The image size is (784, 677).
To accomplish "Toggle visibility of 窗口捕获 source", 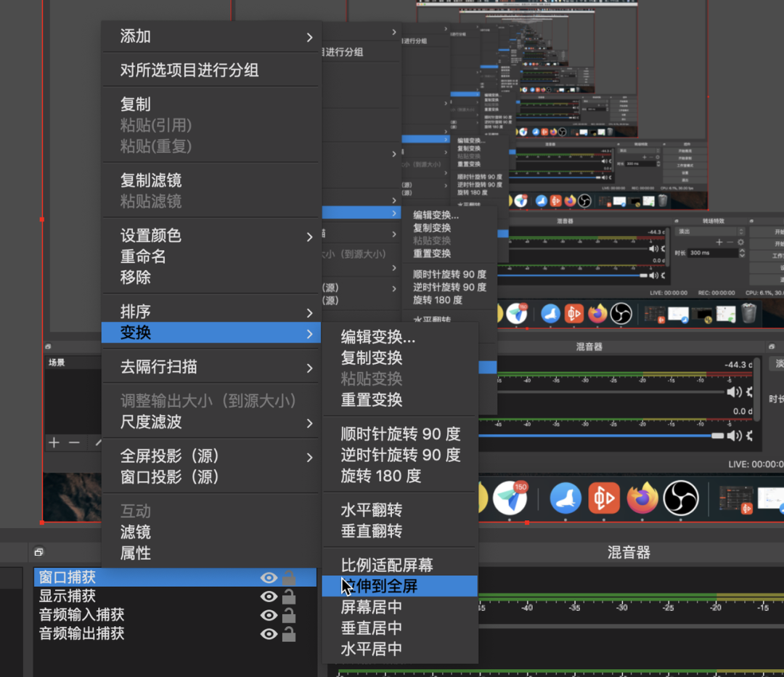I will coord(269,577).
